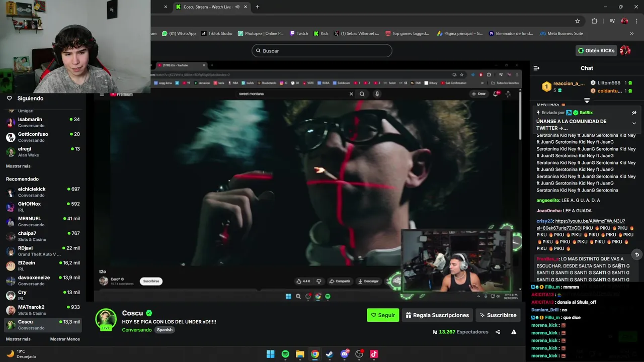Open the Chrome profile avatar
644x362 pixels.
tap(624, 21)
